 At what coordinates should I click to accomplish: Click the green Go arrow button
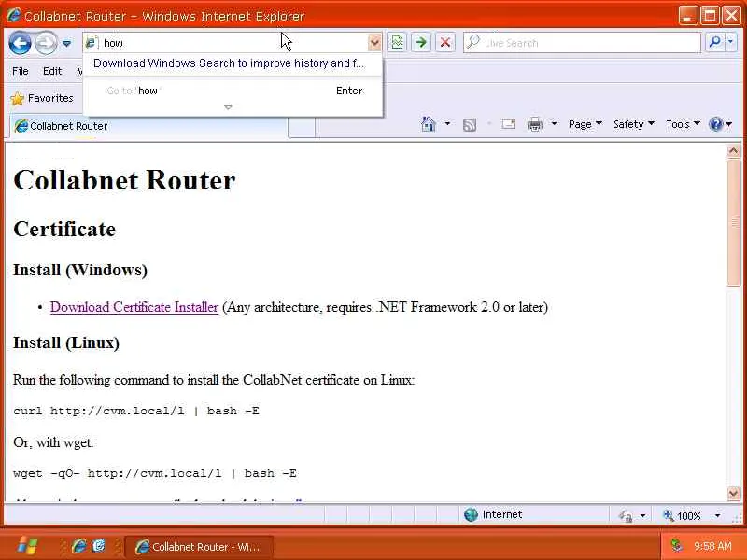coord(421,42)
